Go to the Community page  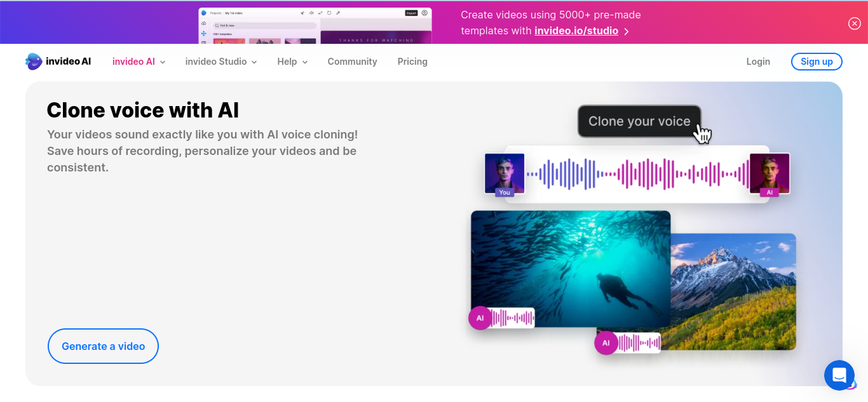[x=352, y=62]
